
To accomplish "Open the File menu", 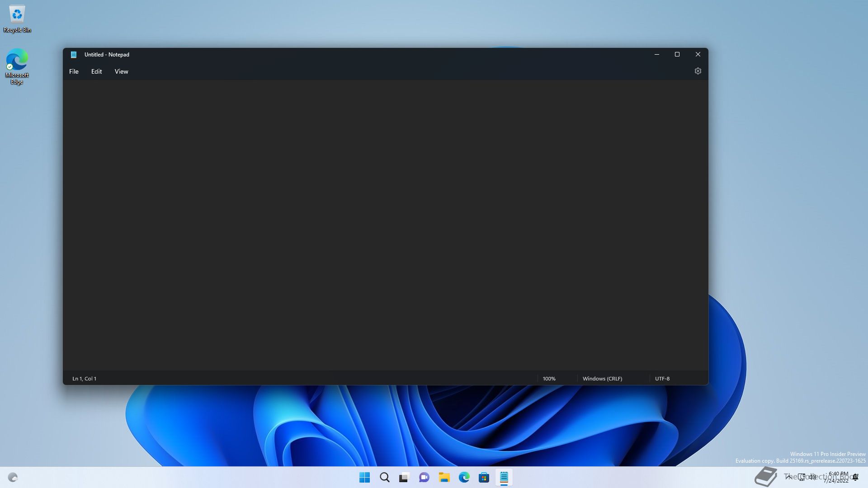I will pos(74,71).
